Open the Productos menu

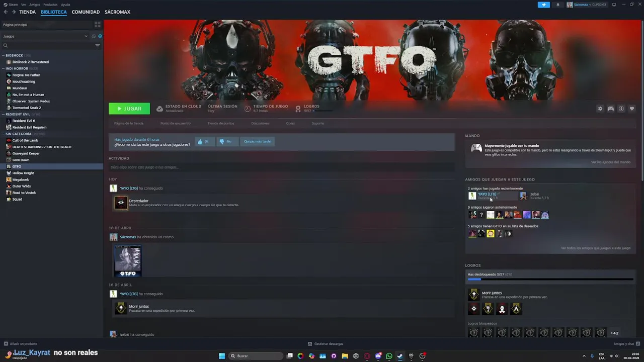50,5
